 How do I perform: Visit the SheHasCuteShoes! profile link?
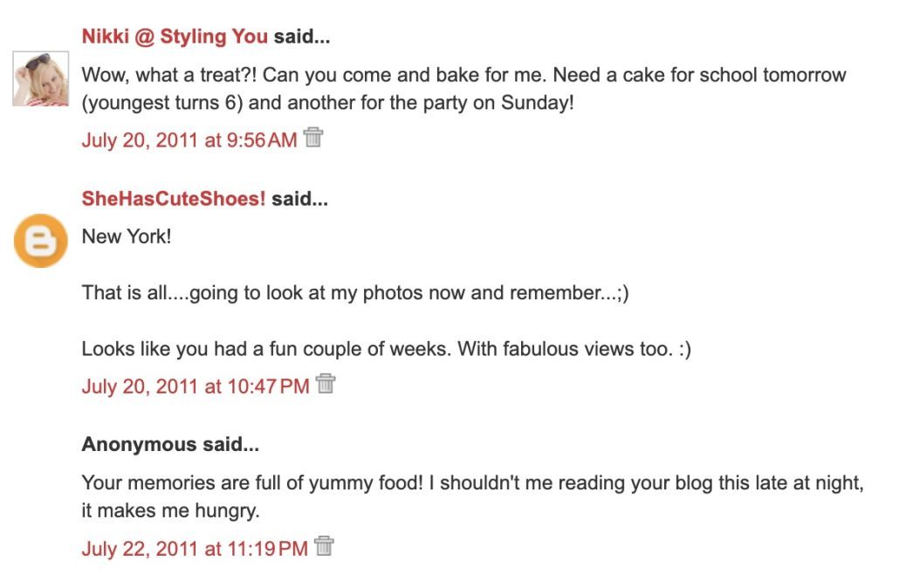[x=174, y=199]
